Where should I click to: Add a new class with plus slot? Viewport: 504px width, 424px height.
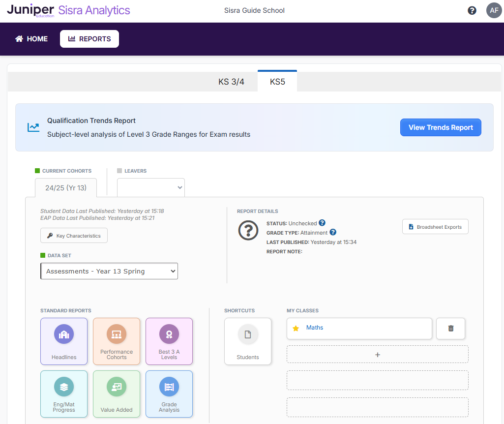pos(377,354)
